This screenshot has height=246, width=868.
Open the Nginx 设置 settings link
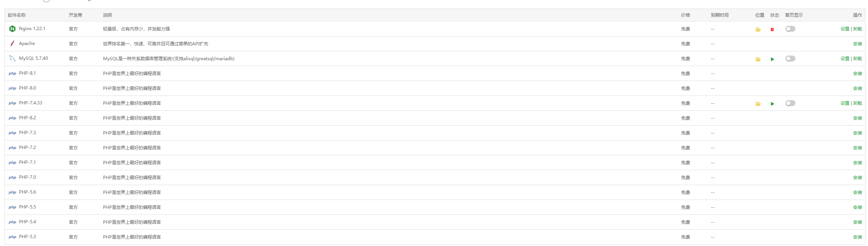click(x=845, y=29)
